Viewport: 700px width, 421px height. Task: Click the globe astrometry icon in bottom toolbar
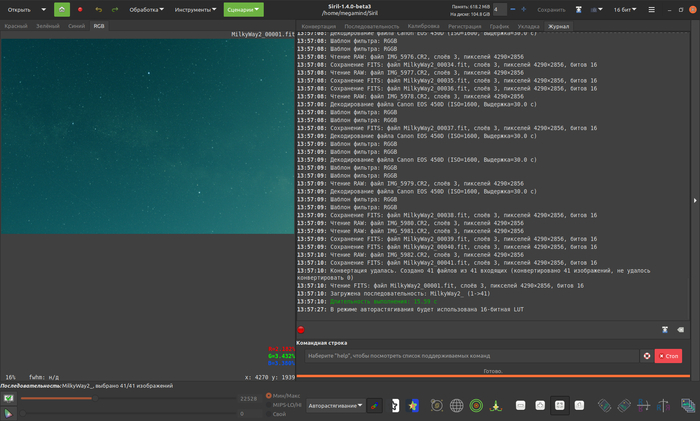457,405
